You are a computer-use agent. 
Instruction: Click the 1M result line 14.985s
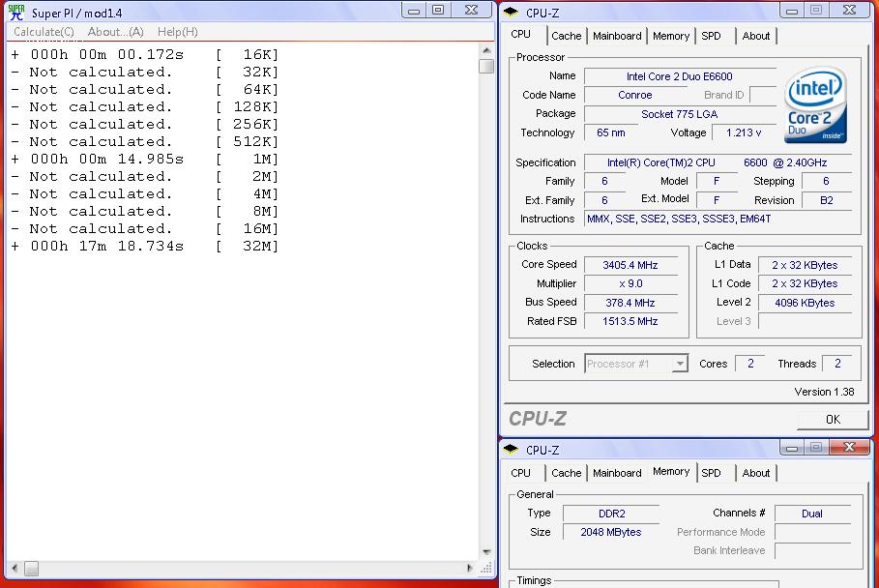pos(145,160)
